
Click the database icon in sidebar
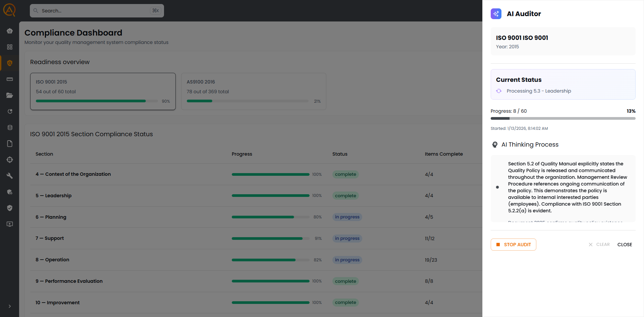tap(10, 127)
